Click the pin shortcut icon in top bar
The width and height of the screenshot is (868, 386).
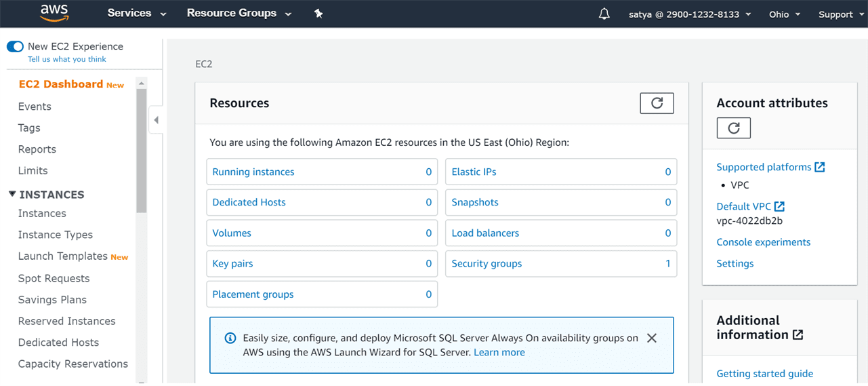pos(318,14)
